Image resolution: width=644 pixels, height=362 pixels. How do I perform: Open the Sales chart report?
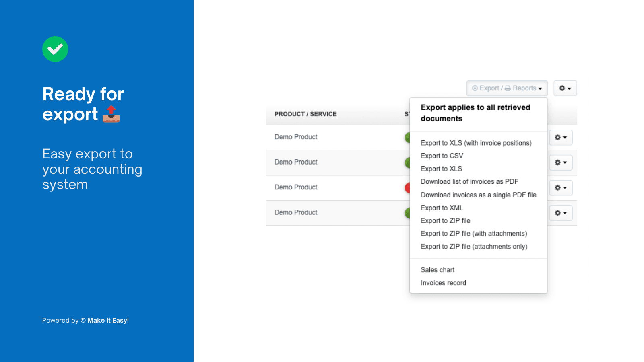[x=437, y=270]
